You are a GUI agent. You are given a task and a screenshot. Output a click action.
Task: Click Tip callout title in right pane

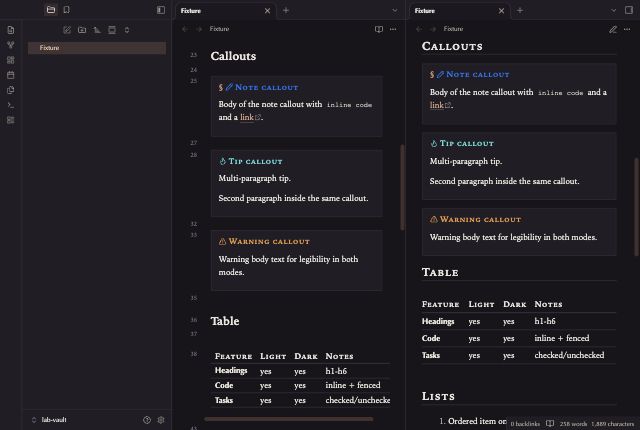click(x=467, y=143)
